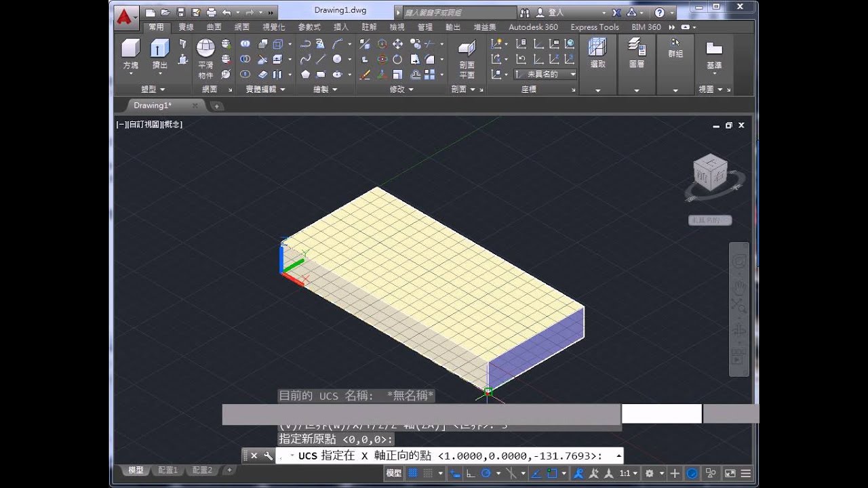The height and width of the screenshot is (488, 868).
Task: Toggle 2D object snap in status bar
Action: (553, 473)
